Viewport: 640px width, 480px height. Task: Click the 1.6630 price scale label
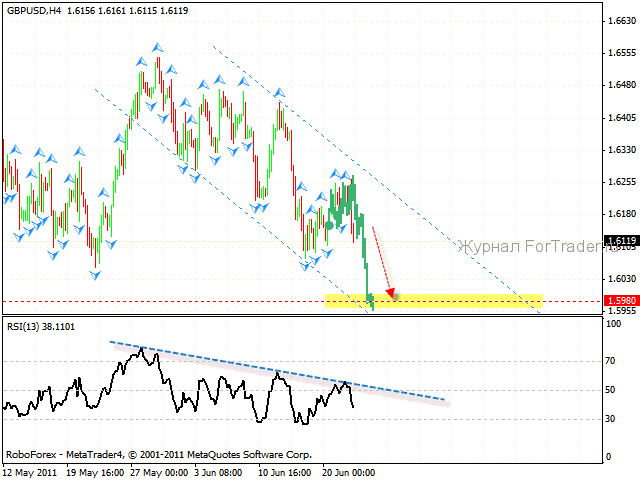tap(622, 20)
